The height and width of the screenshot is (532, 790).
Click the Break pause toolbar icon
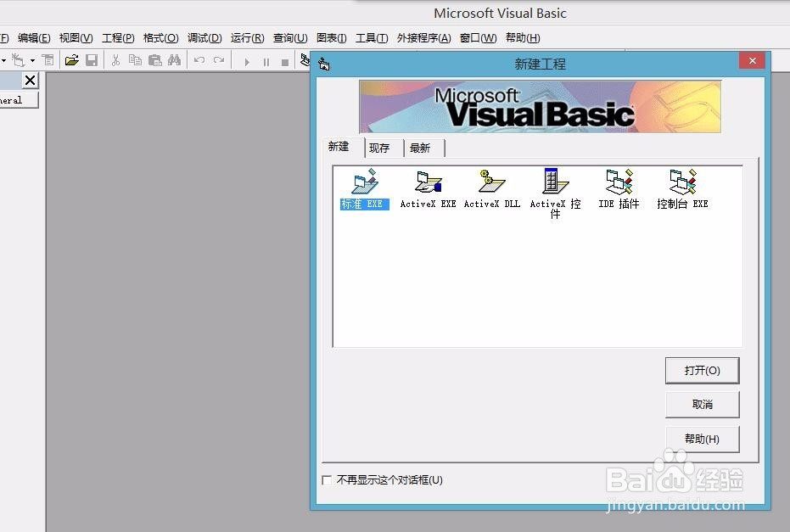point(266,62)
